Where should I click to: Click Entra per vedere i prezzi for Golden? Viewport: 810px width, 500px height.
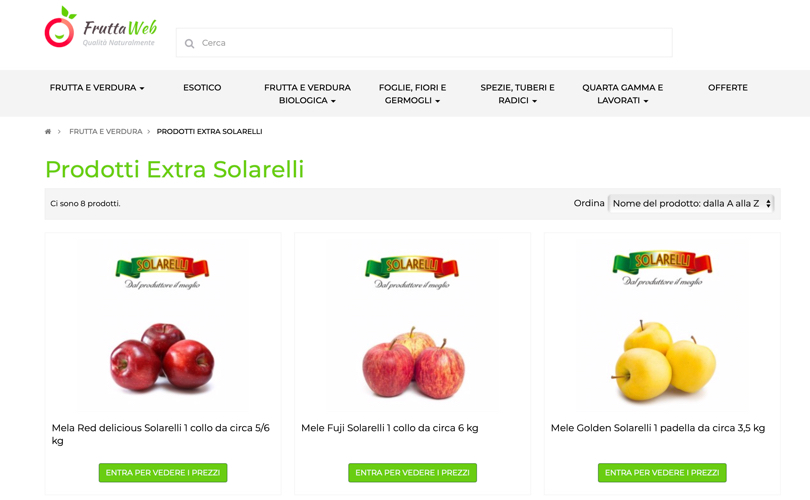click(x=662, y=473)
